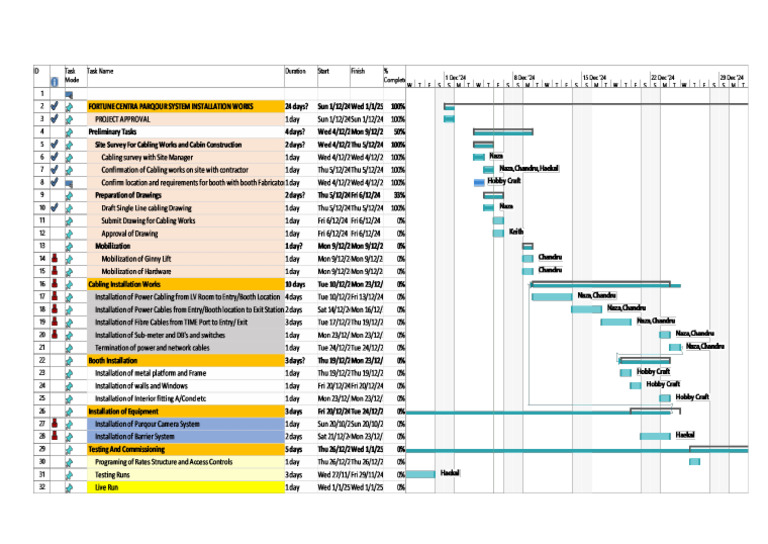This screenshot has height=544, width=768.
Task: Click the Programing of Rates Structure Gantt bar
Action: 695,461
